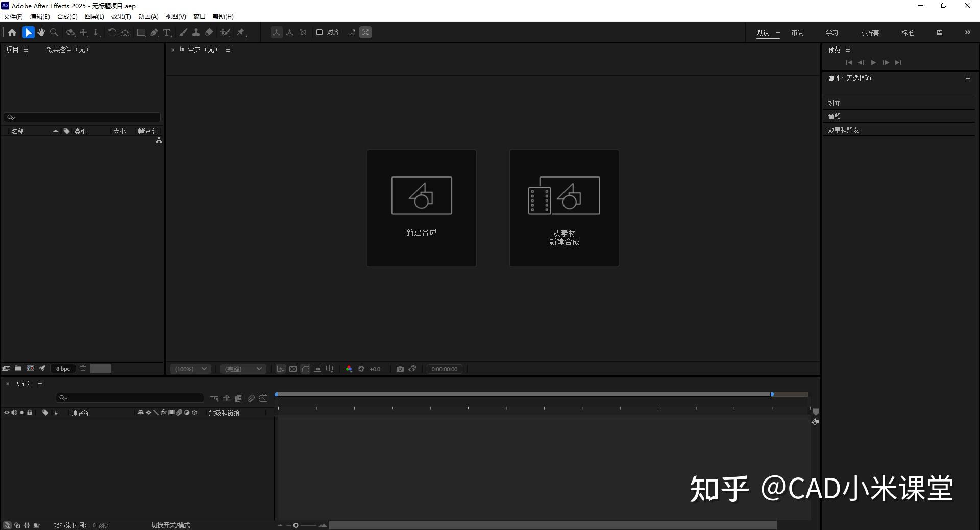The height and width of the screenshot is (530, 980).
Task: Open the 文件(F) menu
Action: (13, 16)
